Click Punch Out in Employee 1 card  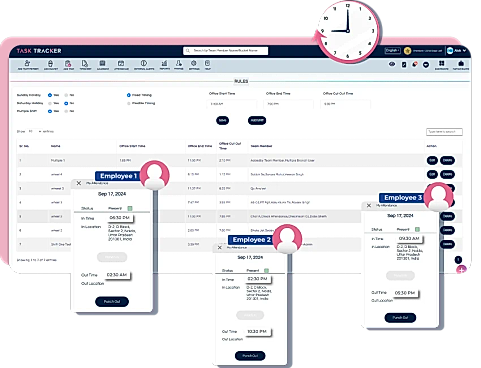coord(112,302)
